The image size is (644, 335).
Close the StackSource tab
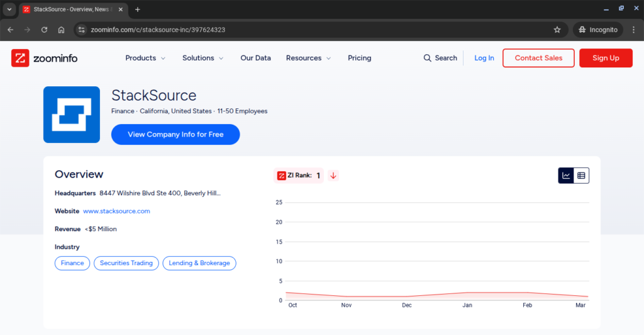click(x=121, y=9)
